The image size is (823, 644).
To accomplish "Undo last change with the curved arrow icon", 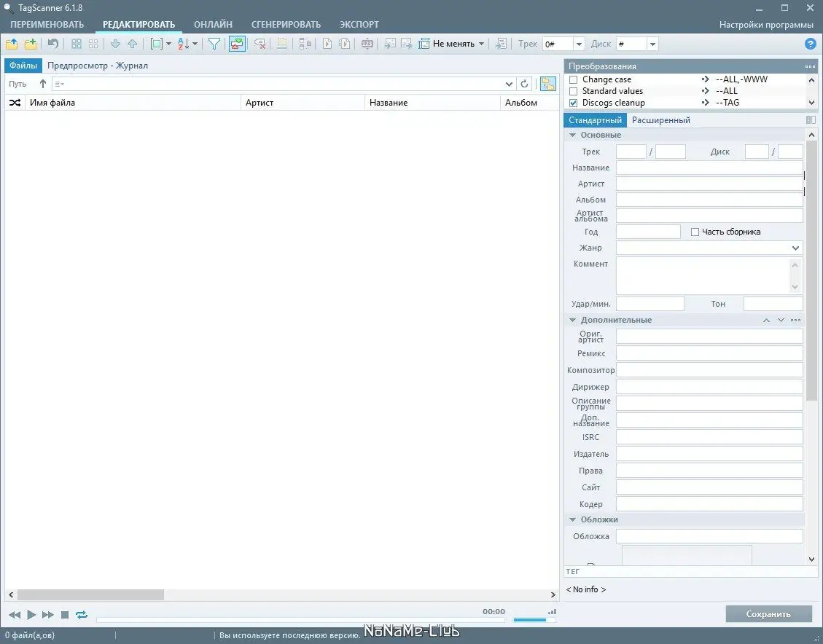I will pos(53,44).
